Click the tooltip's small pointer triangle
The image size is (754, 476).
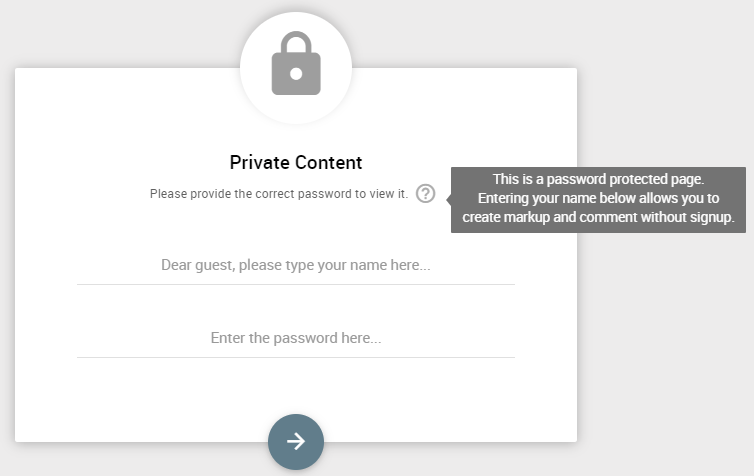click(x=449, y=199)
